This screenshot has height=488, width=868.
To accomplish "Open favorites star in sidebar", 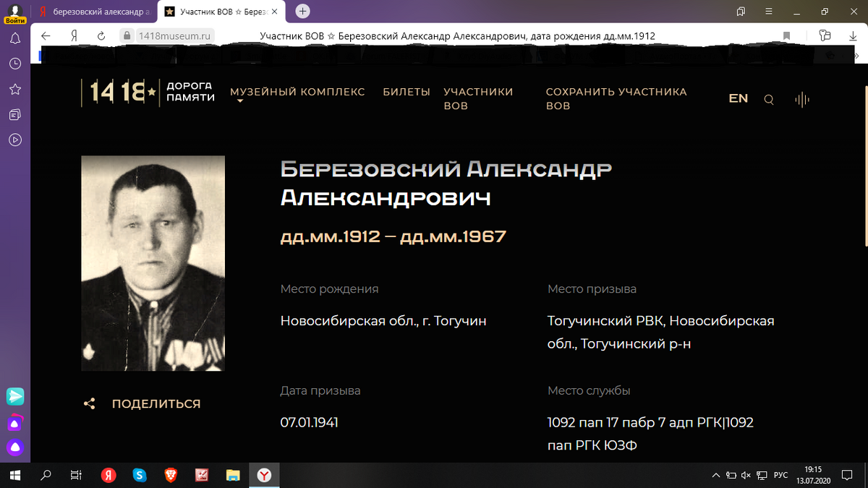I will tap(14, 89).
